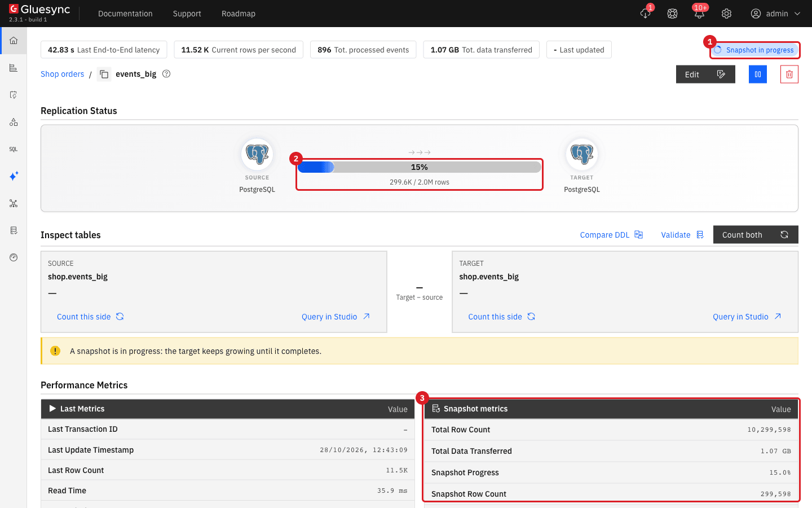Expand the admin user dropdown

776,14
